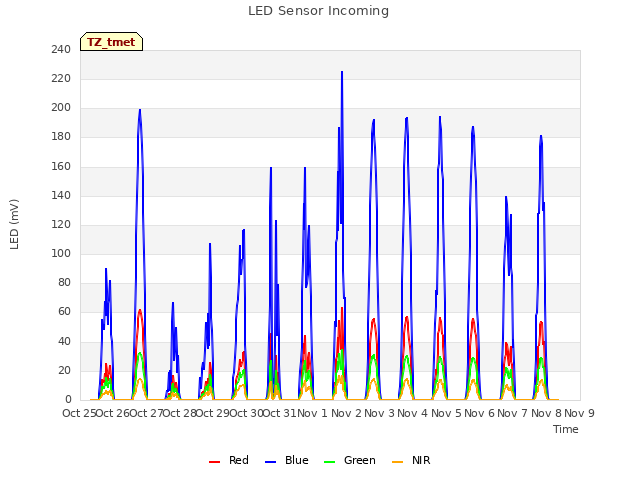Image resolution: width=640 pixels, height=480 pixels.
Task: Click the 120 y-axis tick label
Action: pyautogui.click(x=61, y=224)
